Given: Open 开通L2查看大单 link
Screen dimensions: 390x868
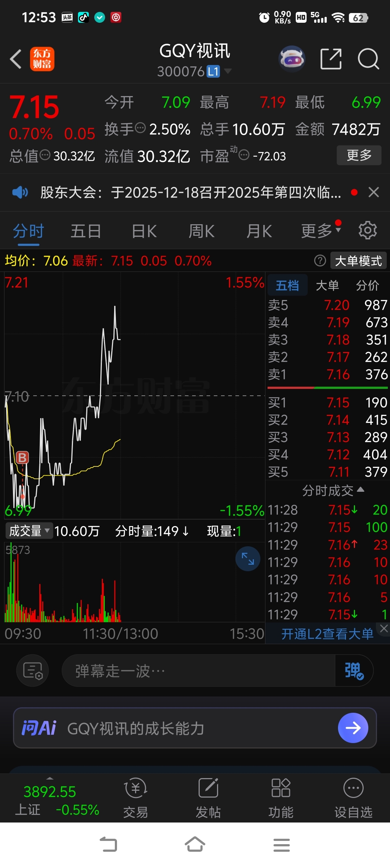Looking at the screenshot, I should tap(327, 634).
